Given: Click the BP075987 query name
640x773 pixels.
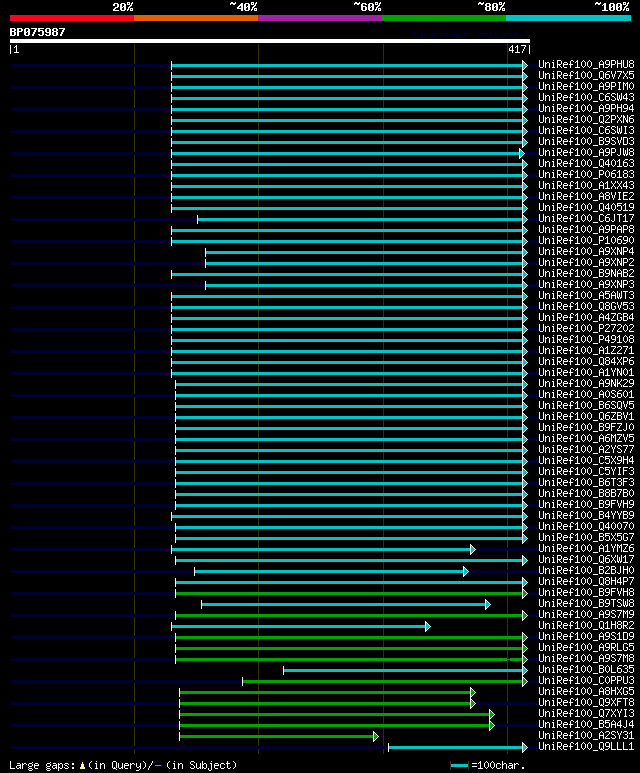Looking at the screenshot, I should click(37, 32).
